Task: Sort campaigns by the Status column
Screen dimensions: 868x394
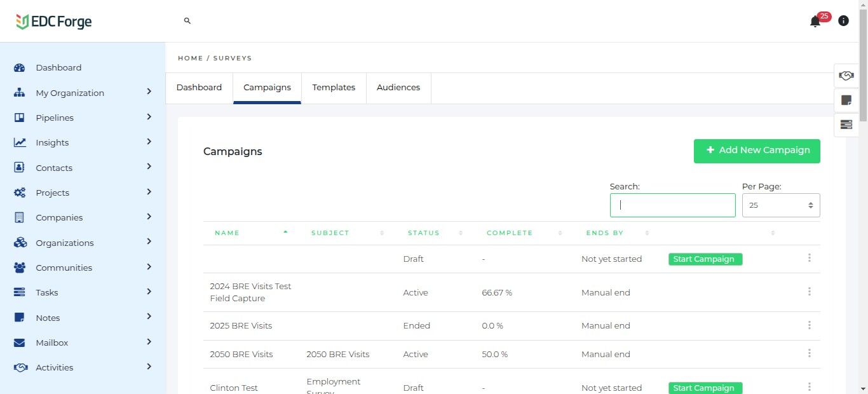Action: (x=424, y=233)
